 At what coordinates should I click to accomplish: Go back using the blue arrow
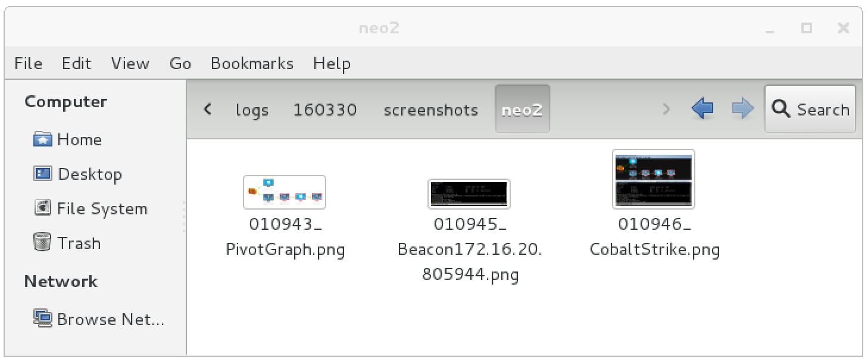[702, 109]
